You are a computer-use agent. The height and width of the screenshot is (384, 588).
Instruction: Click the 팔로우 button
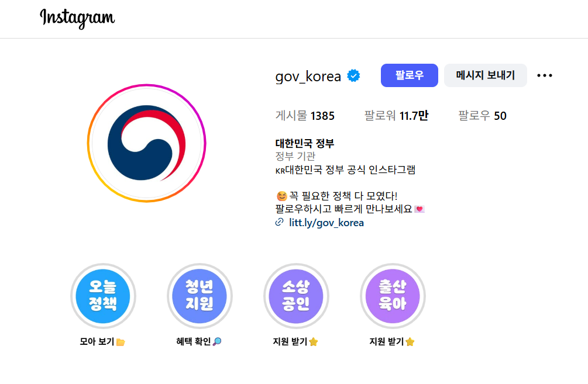coord(409,75)
